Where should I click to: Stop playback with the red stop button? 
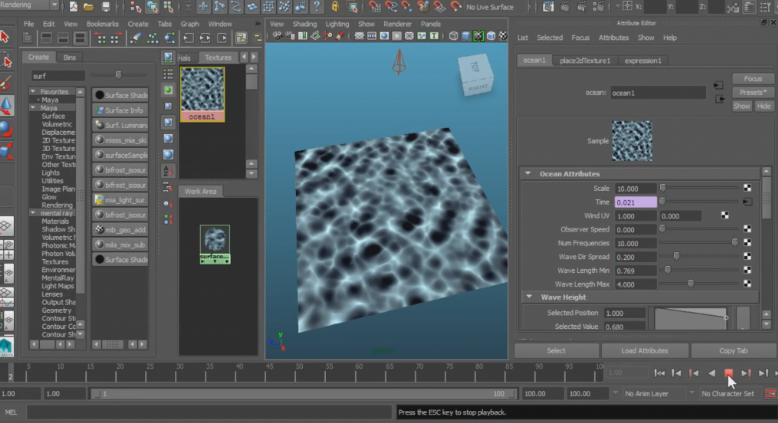pyautogui.click(x=728, y=373)
